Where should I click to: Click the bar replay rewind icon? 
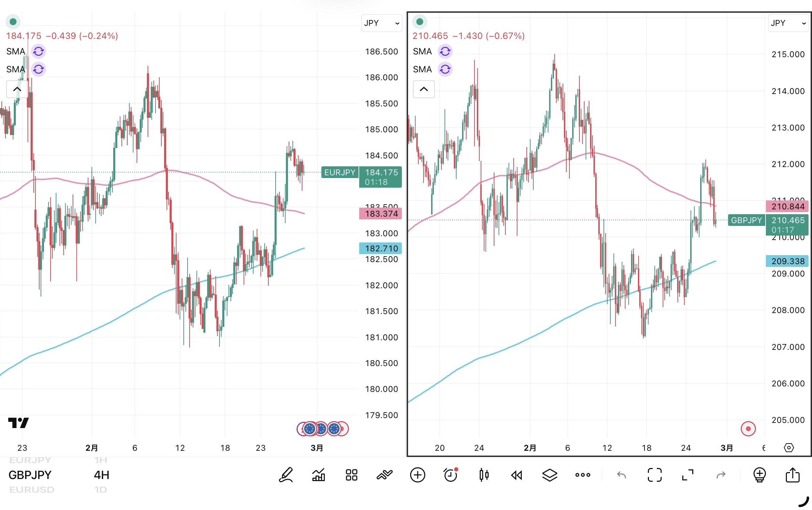(x=516, y=475)
